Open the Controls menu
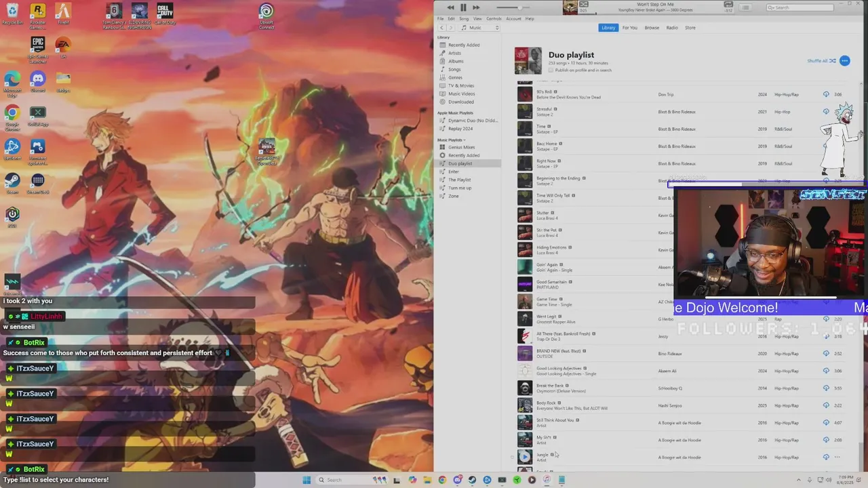Screen dimensions: 868x488 click(494, 18)
